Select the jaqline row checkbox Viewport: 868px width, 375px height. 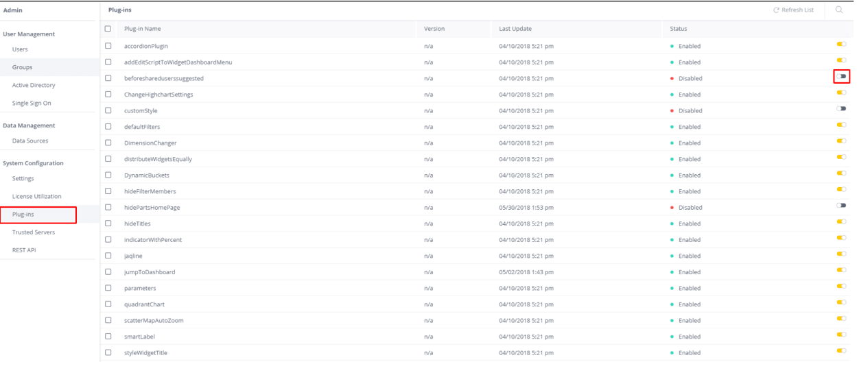click(x=108, y=256)
